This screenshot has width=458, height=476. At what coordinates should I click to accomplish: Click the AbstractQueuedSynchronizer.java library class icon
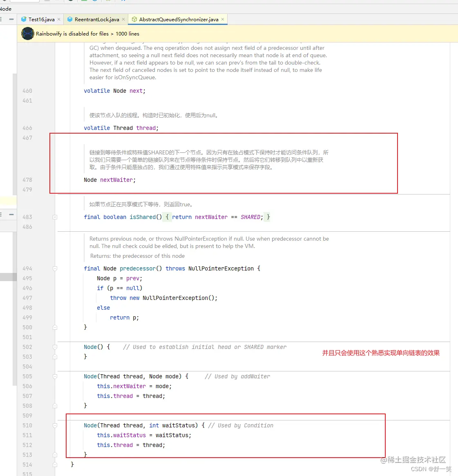click(x=134, y=20)
